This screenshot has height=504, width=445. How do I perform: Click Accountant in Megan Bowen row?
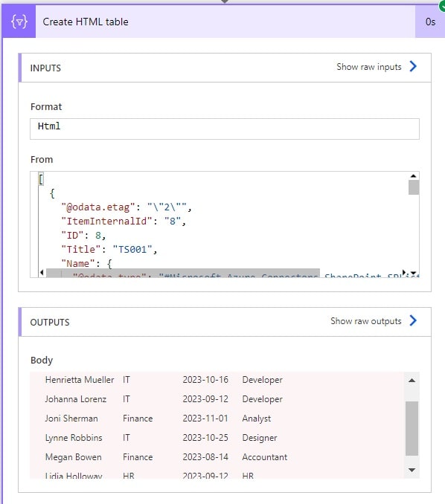click(264, 456)
